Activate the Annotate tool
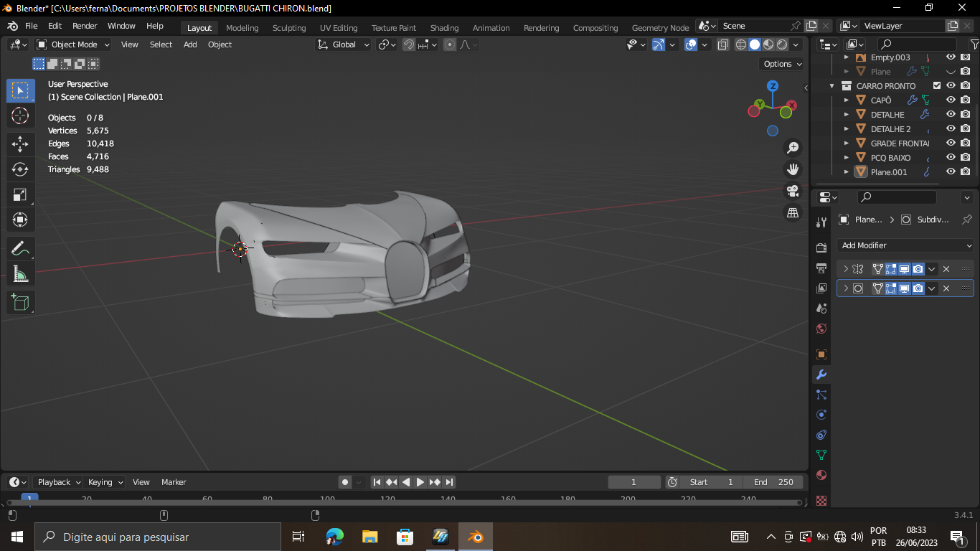Screen dimensions: 980x551 20,249
